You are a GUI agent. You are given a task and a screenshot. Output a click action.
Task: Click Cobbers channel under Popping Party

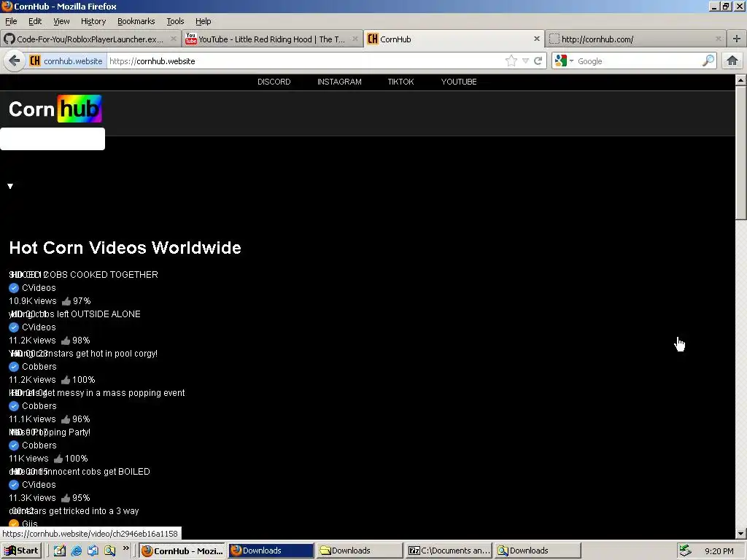pyautogui.click(x=39, y=446)
